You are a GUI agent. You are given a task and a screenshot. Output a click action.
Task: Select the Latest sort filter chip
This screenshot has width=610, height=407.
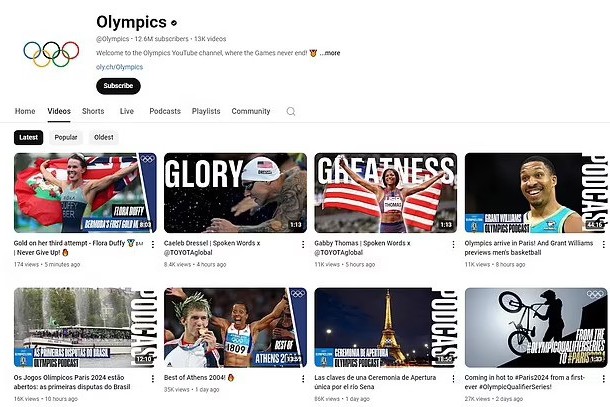point(29,137)
